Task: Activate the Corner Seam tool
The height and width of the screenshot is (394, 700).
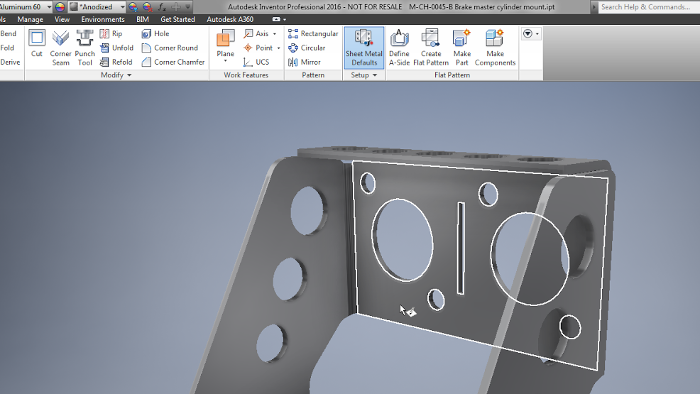Action: point(60,48)
